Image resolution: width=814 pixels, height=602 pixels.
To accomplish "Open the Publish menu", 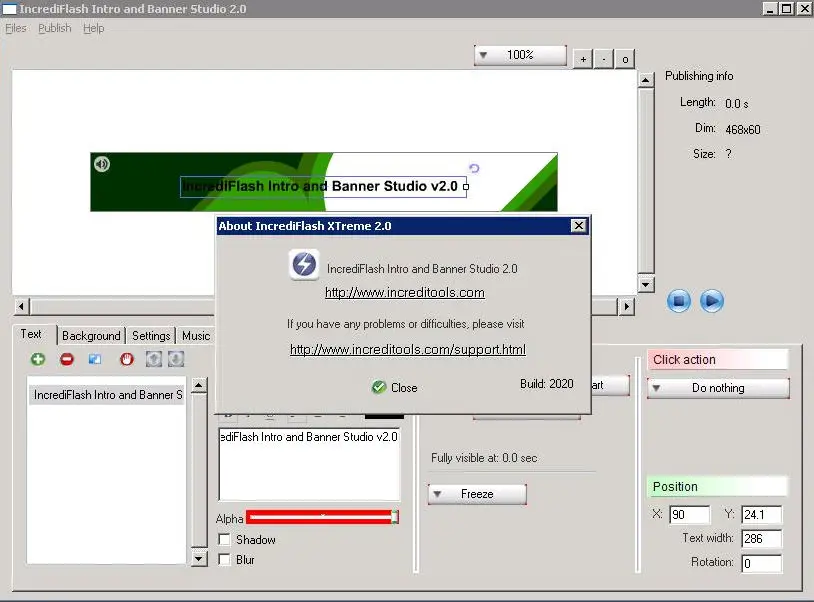I will click(55, 28).
